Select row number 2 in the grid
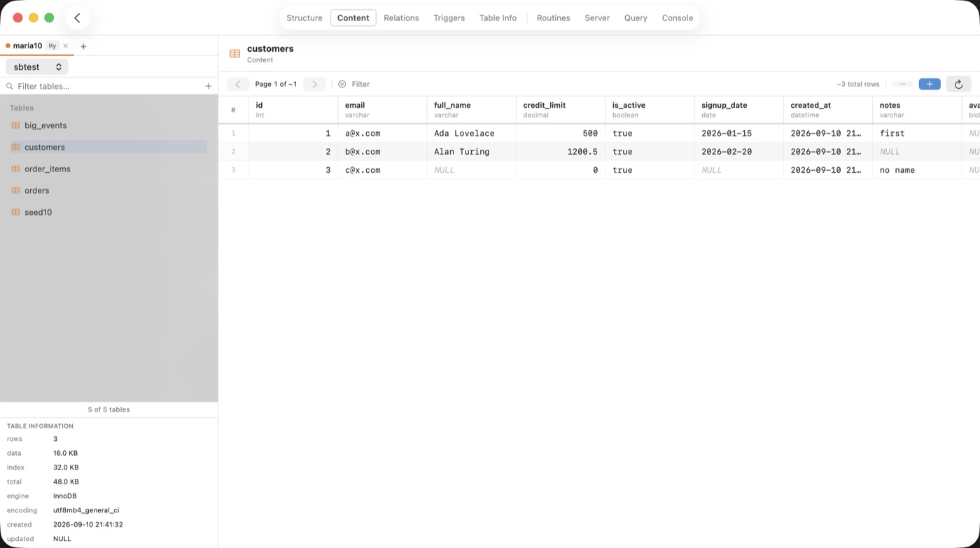This screenshot has height=548, width=980. tap(234, 151)
